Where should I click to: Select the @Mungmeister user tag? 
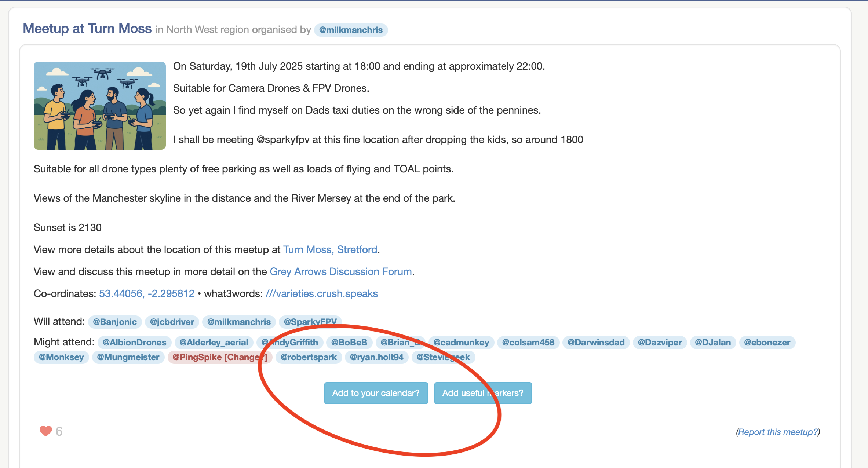pos(128,357)
